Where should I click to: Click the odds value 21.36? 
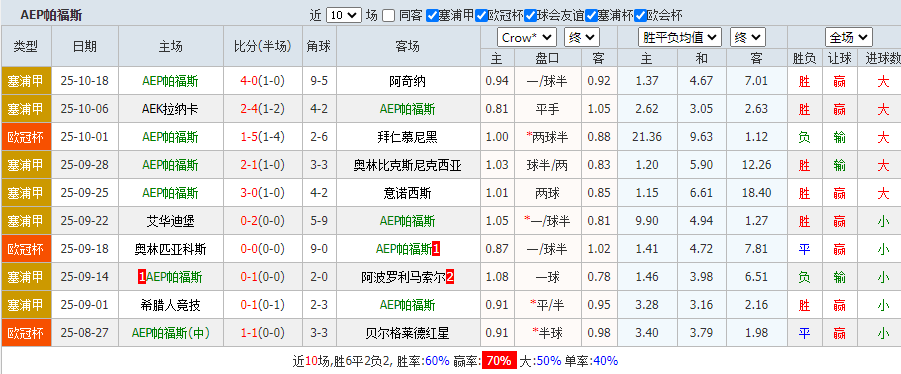647,137
